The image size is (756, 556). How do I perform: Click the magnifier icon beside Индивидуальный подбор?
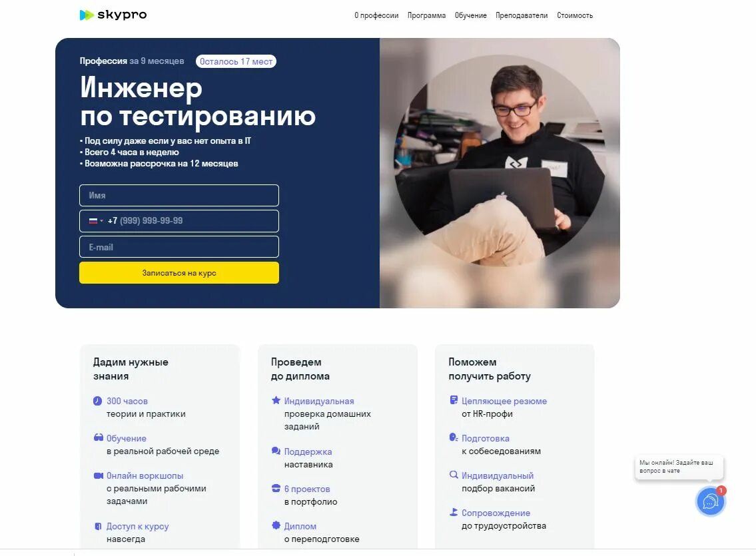454,475
